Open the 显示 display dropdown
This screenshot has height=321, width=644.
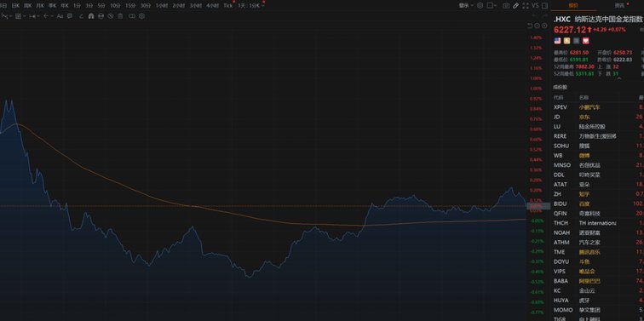[466, 6]
